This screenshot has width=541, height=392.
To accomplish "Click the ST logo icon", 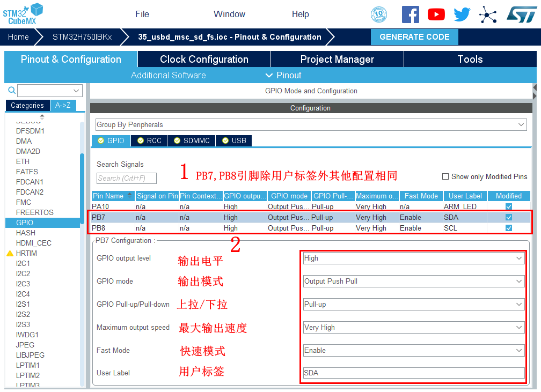I will 521,14.
